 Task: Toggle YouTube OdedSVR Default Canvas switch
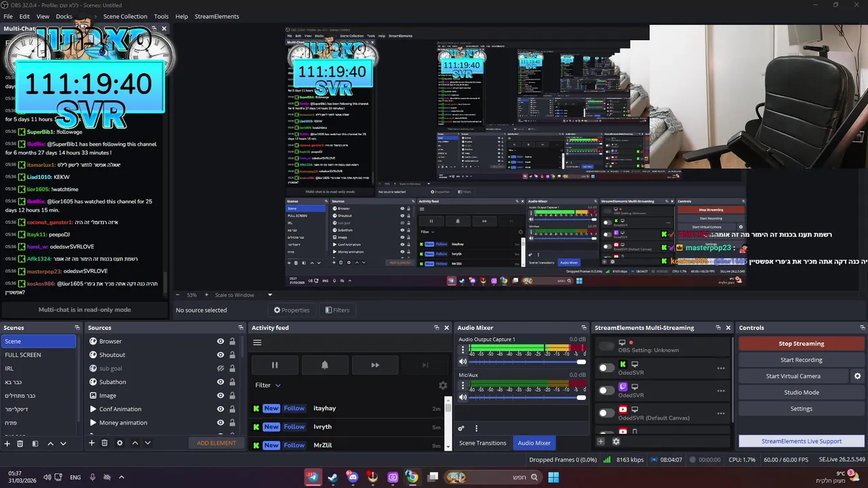coord(606,413)
